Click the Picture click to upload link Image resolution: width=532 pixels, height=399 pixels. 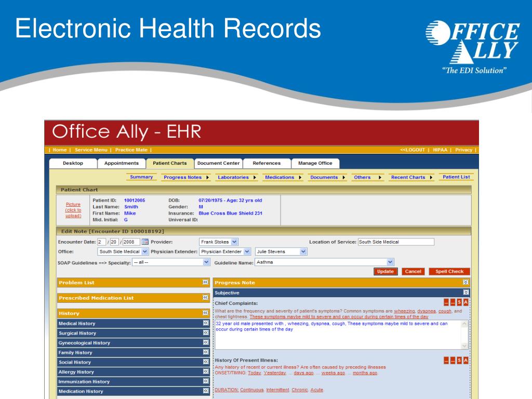[x=73, y=210]
